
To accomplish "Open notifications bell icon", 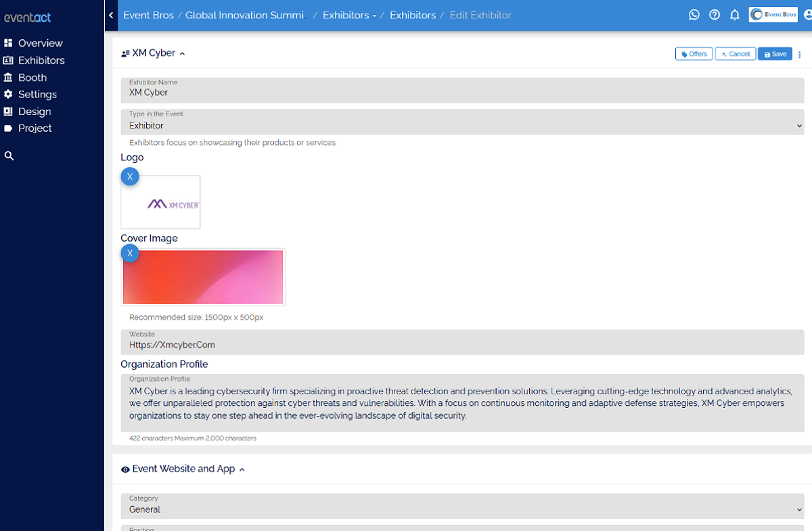I will pyautogui.click(x=735, y=15).
